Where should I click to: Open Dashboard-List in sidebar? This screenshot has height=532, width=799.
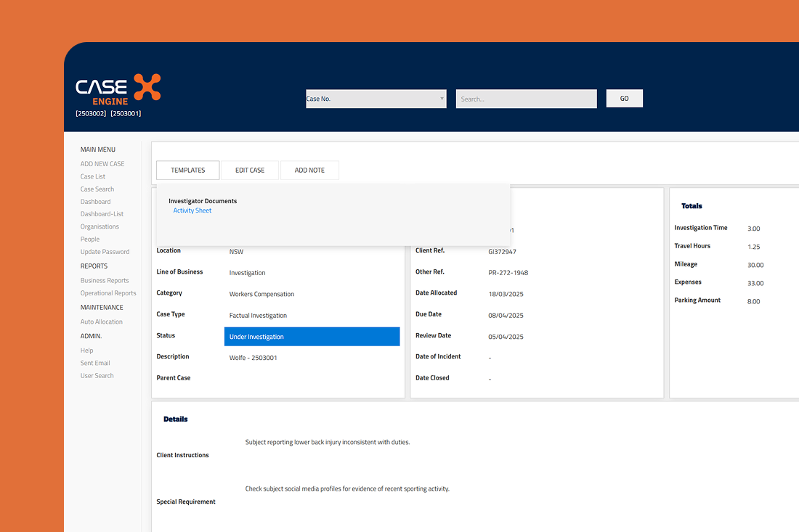pos(102,214)
